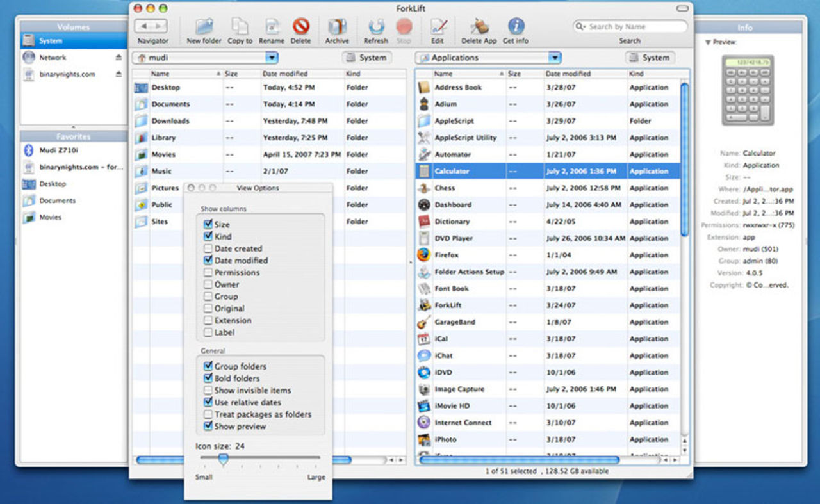Image resolution: width=820 pixels, height=504 pixels.
Task: Click the System button above the left pane
Action: (366, 58)
